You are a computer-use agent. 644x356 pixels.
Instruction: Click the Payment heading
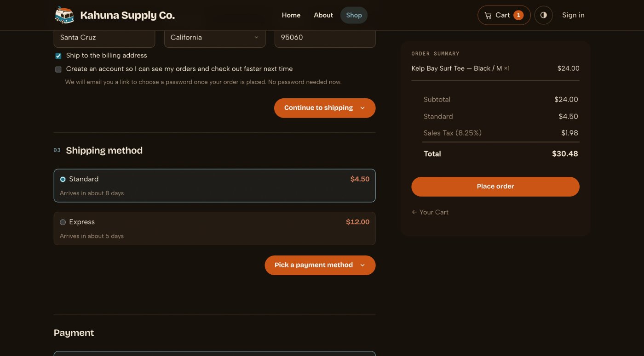click(x=74, y=333)
